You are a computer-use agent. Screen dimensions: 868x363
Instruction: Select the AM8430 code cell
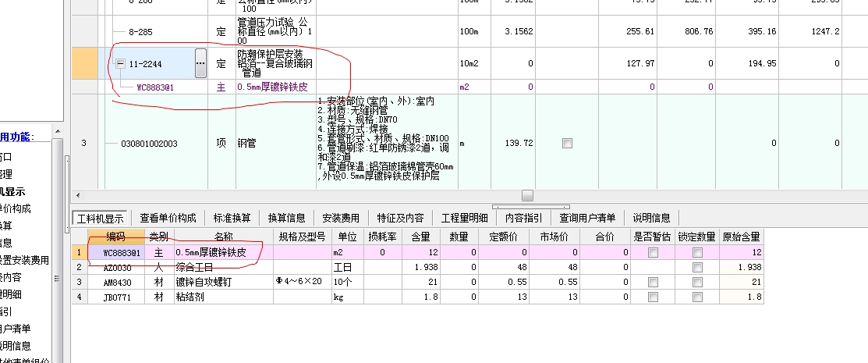[x=116, y=282]
